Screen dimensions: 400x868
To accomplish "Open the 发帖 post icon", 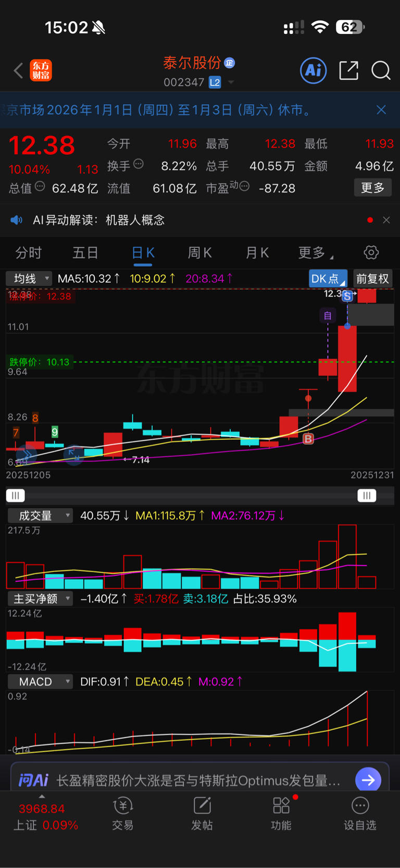I will [202, 813].
